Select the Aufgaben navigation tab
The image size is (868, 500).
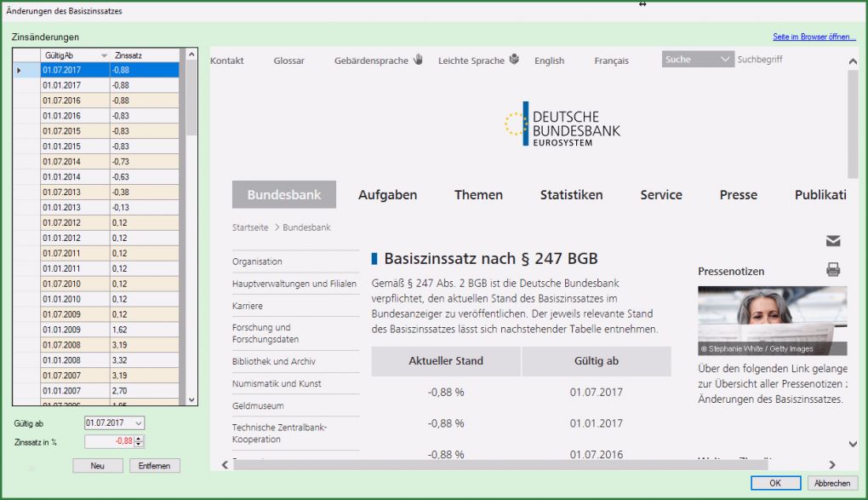(387, 195)
